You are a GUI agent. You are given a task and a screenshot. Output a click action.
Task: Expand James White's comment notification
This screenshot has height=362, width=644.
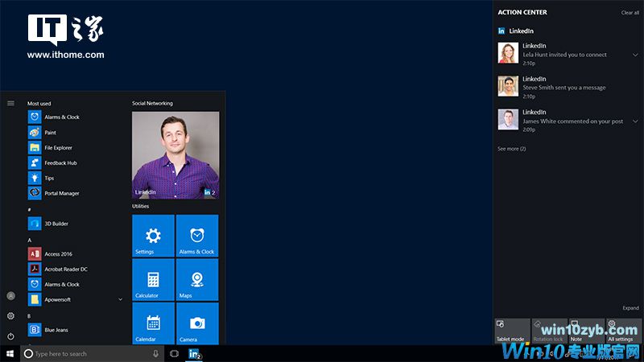636,121
